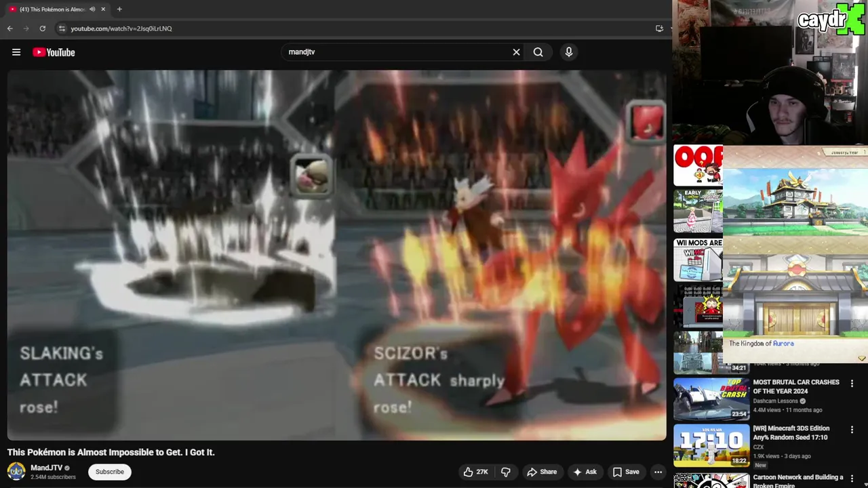Open MandJTV channel avatar
The width and height of the screenshot is (868, 488).
tap(16, 471)
